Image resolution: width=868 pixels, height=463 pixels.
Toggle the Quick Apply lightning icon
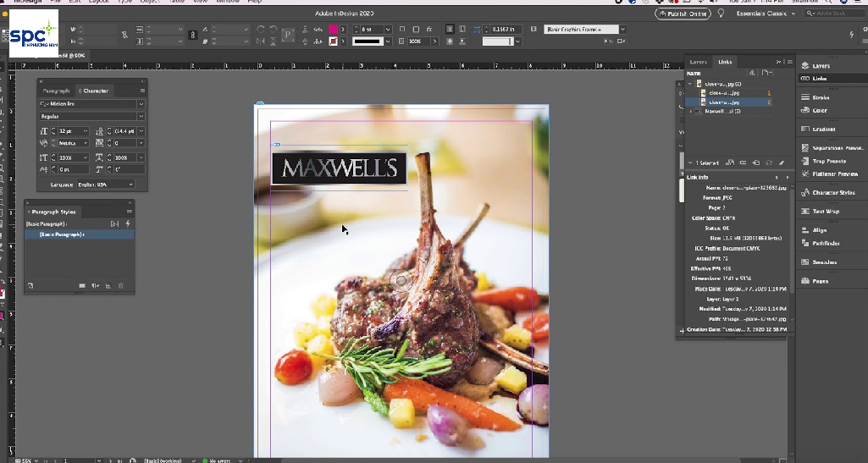(x=851, y=35)
